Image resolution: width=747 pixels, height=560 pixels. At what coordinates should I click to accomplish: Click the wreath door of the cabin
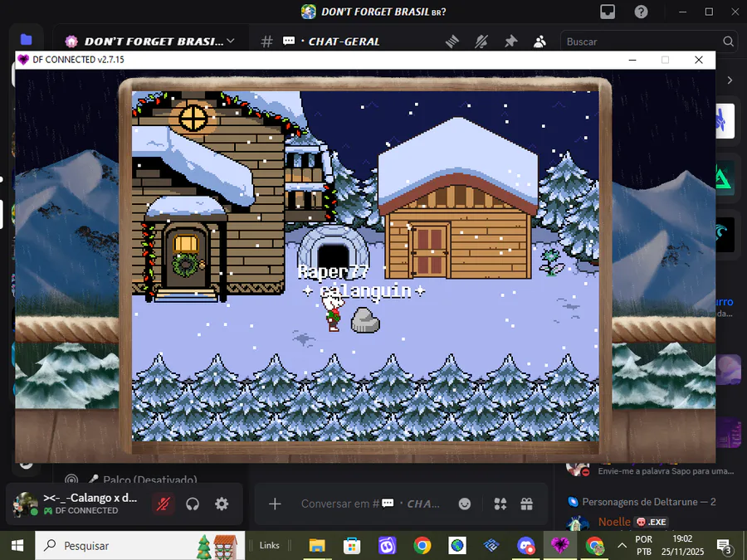(x=185, y=257)
